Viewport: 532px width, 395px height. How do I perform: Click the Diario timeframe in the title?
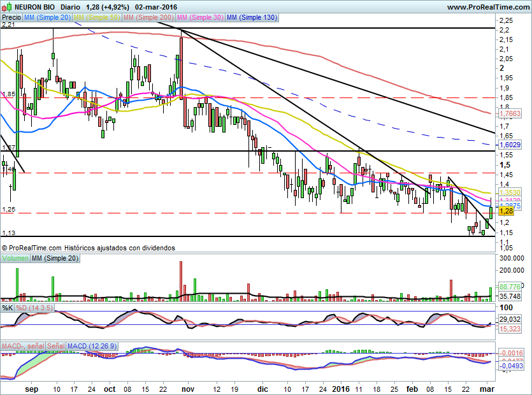pyautogui.click(x=71, y=7)
